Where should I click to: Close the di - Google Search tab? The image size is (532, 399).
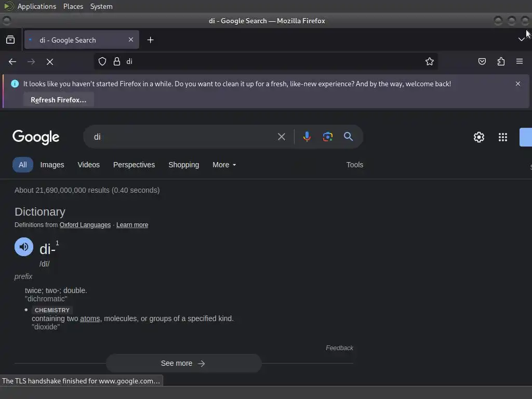131,39
